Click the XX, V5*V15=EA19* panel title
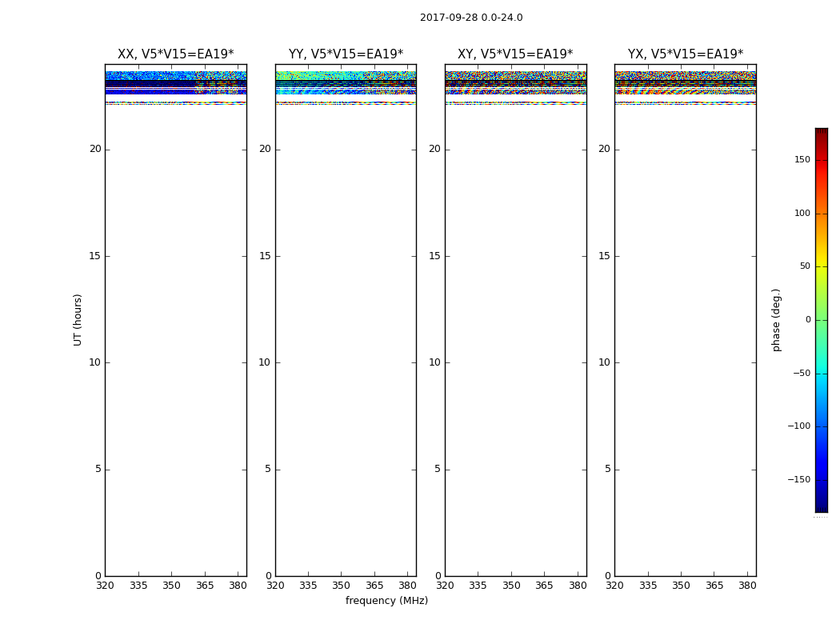The image size is (840, 640). point(176,54)
